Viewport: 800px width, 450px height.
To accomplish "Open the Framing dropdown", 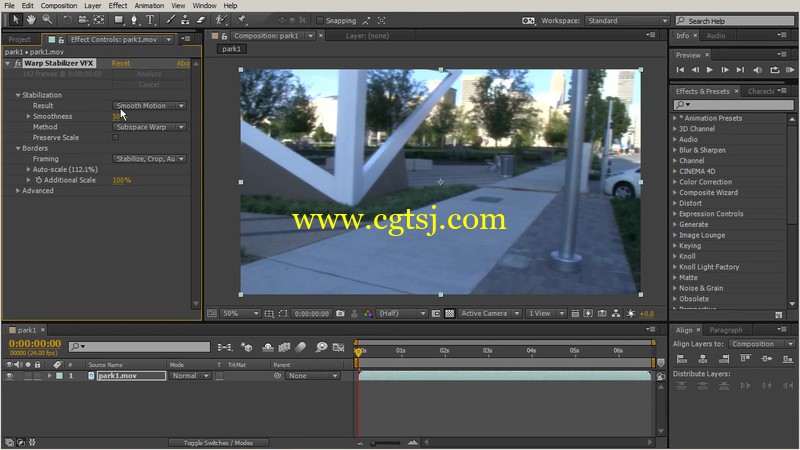I will point(149,159).
